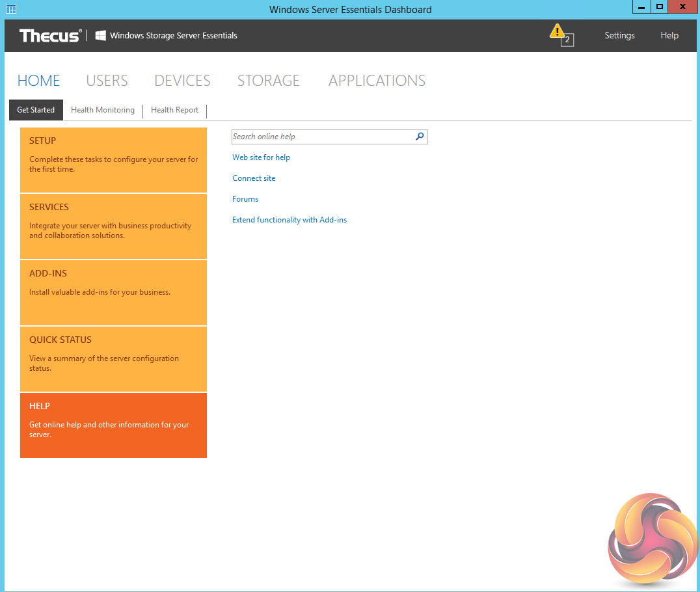
Task: Select the Health Monitoring tab
Action: (103, 110)
